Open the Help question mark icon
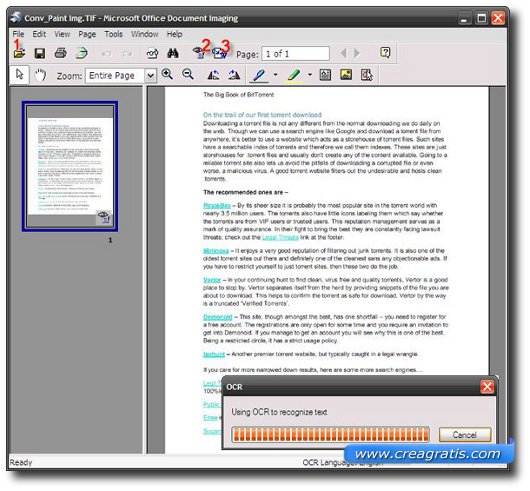The width and height of the screenshot is (530, 491). (x=385, y=52)
